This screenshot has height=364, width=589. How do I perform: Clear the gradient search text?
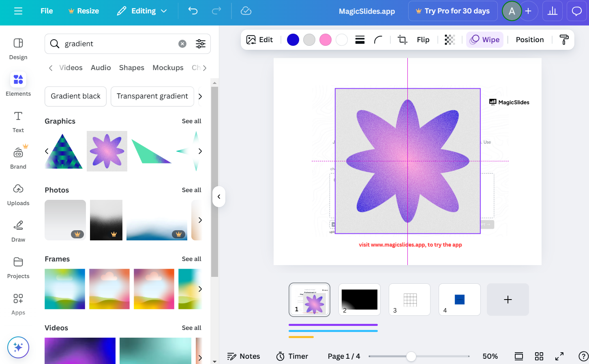[182, 44]
